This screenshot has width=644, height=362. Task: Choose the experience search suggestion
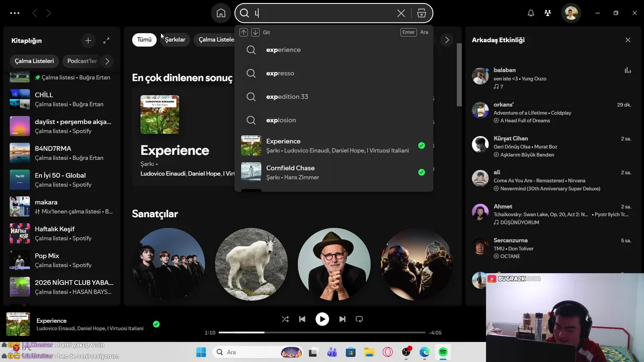(x=334, y=50)
